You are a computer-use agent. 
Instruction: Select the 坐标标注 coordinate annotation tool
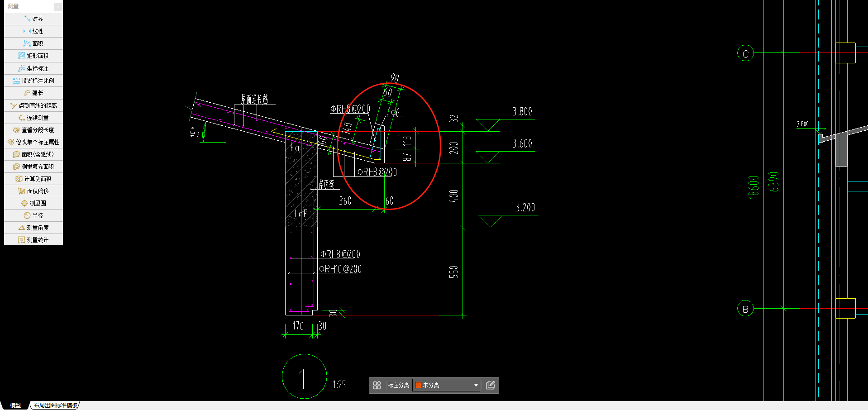[33, 68]
